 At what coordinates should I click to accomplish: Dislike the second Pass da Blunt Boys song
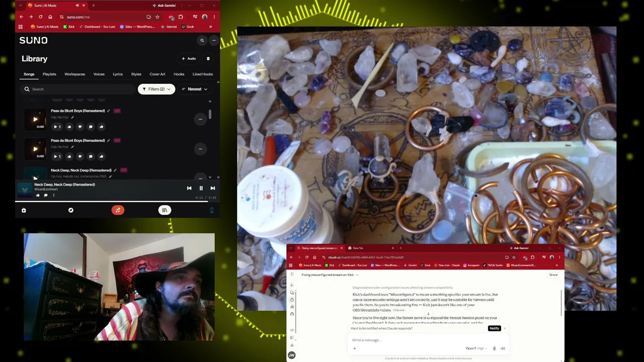pyautogui.click(x=79, y=156)
